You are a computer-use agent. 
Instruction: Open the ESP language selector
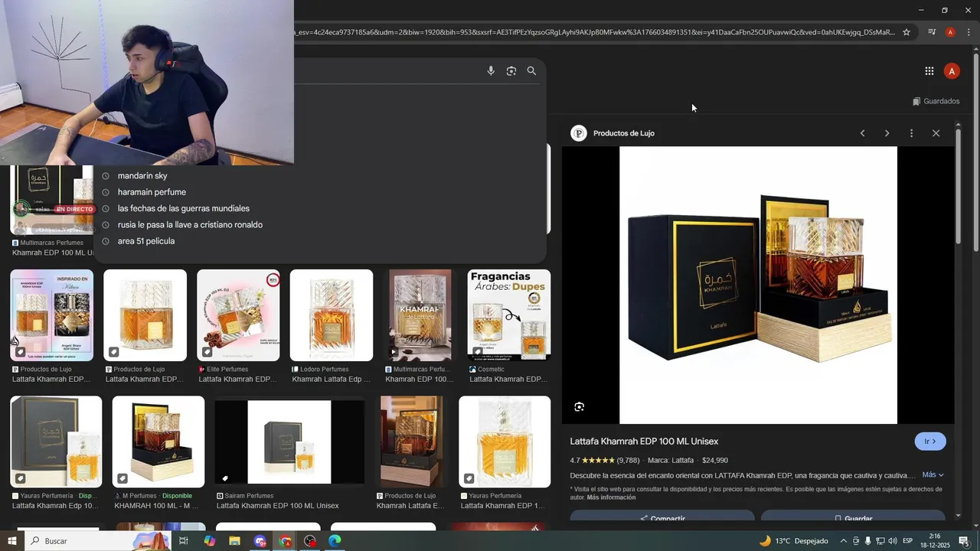908,541
